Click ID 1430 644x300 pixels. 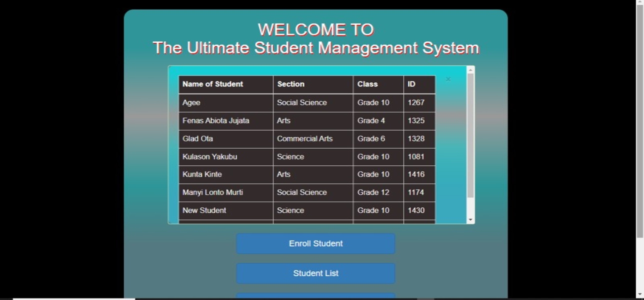416,210
